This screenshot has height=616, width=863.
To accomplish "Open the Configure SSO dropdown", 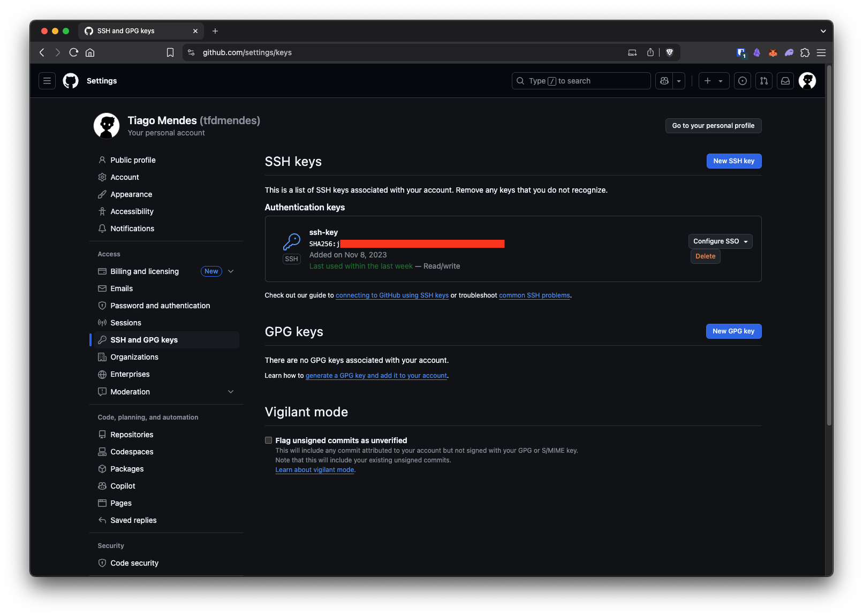I will click(x=720, y=241).
